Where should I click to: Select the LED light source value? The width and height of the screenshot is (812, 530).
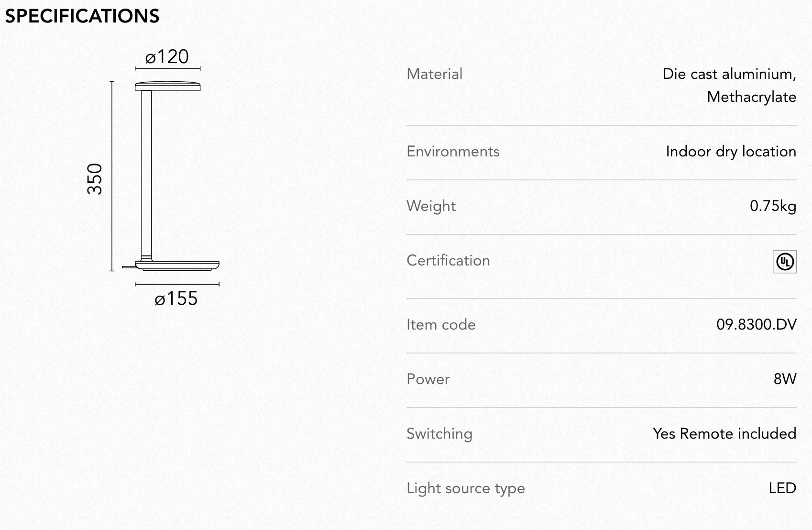[782, 488]
